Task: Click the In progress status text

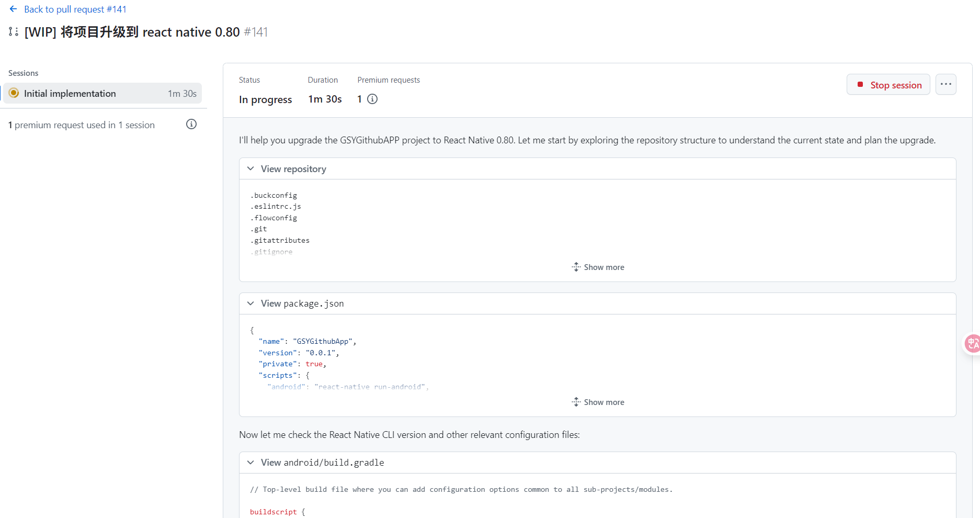Action: [x=266, y=99]
